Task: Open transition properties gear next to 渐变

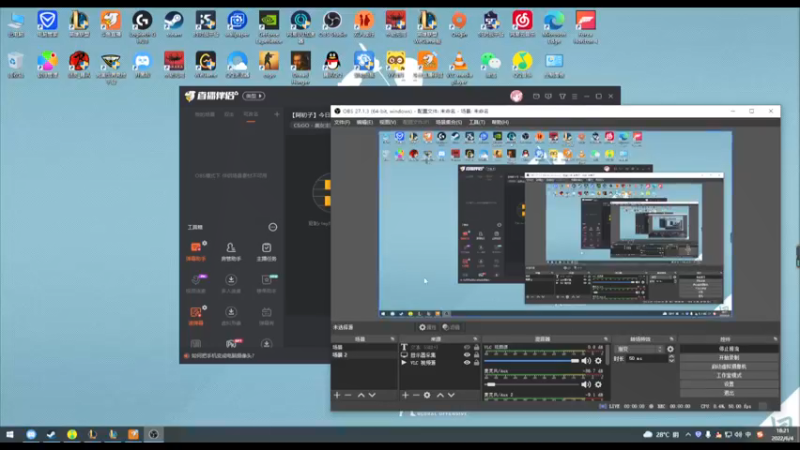Action: pyautogui.click(x=670, y=349)
